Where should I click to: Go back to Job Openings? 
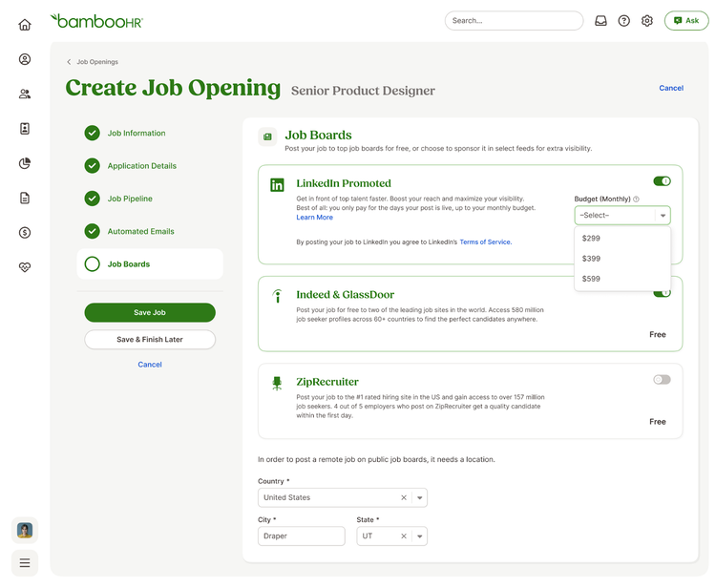pyautogui.click(x=93, y=62)
